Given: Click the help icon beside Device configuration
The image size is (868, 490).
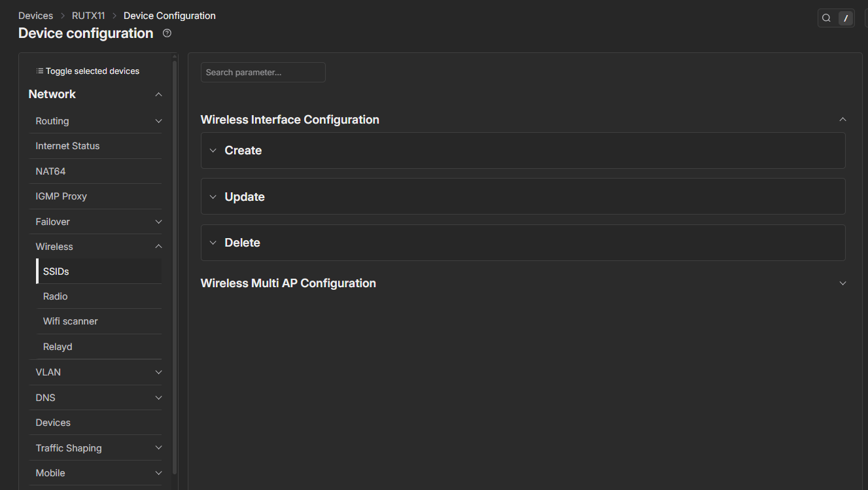Looking at the screenshot, I should coord(167,33).
